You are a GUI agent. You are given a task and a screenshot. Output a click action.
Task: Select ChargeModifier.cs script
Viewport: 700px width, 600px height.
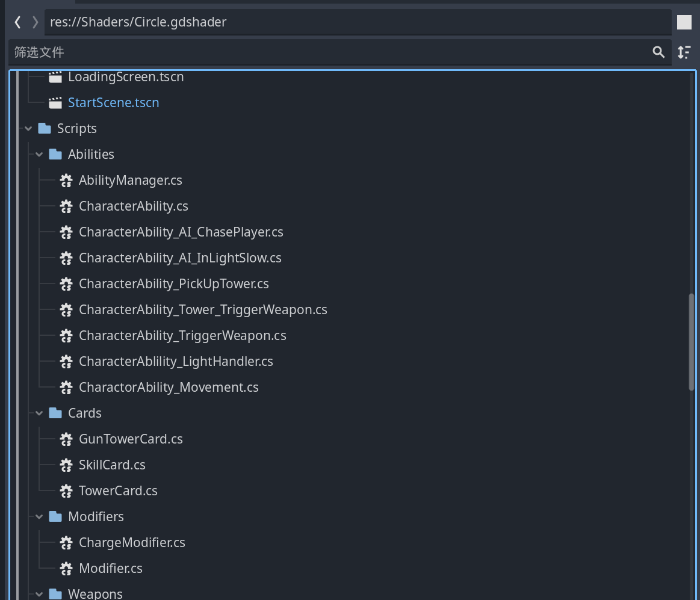(x=132, y=543)
